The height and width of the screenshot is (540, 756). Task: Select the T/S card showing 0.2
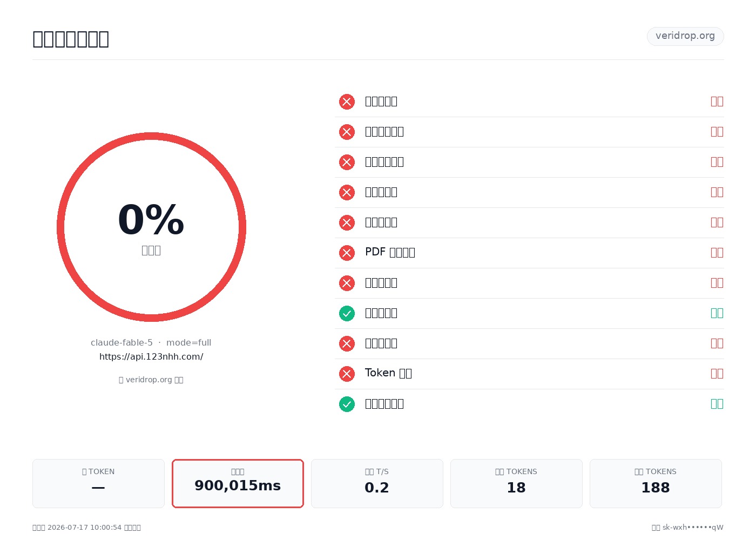[377, 483]
